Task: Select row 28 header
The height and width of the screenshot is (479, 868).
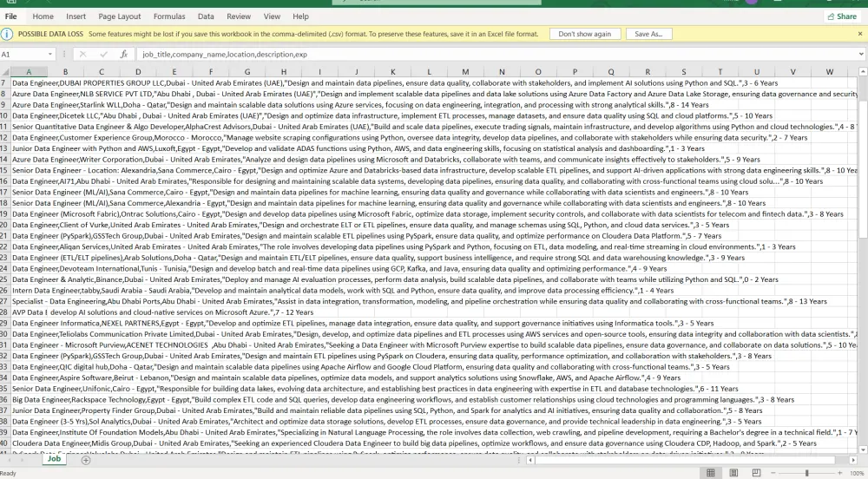Action: pyautogui.click(x=5, y=312)
